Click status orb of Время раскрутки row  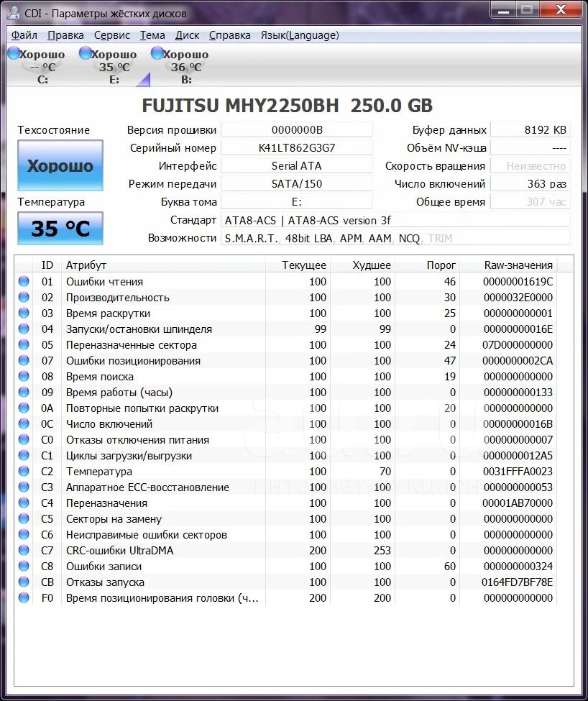tap(24, 313)
